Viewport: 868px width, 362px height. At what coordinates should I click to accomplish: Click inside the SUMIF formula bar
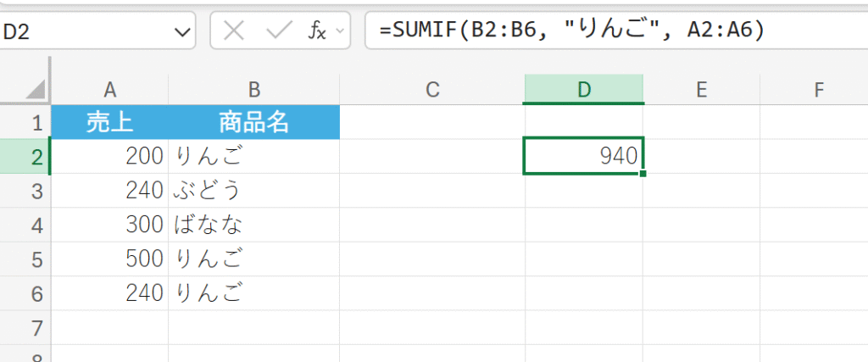[610, 31]
